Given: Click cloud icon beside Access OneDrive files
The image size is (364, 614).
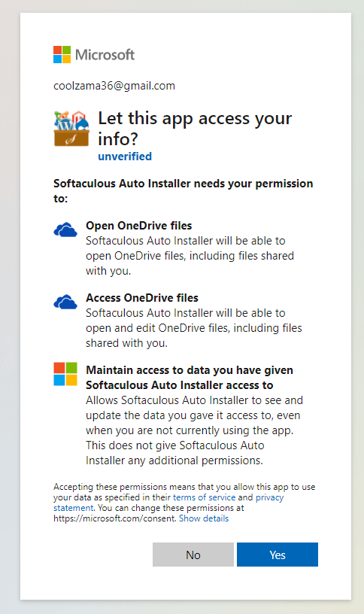Looking at the screenshot, I should click(x=65, y=302).
